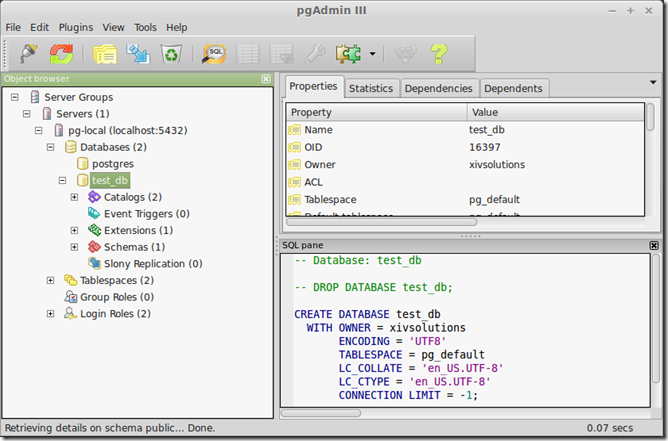Expand the Schemas (1) node

pyautogui.click(x=75, y=247)
